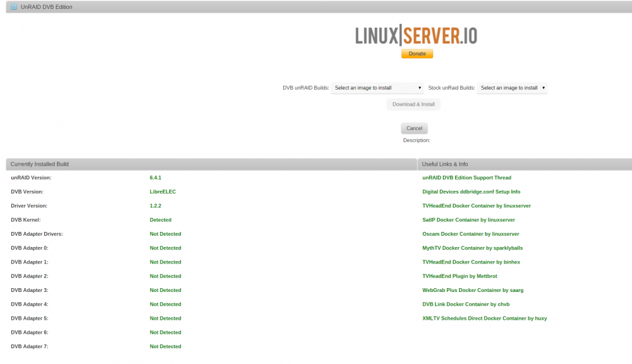Open DVB Link Docker Container by chvb

click(466, 305)
